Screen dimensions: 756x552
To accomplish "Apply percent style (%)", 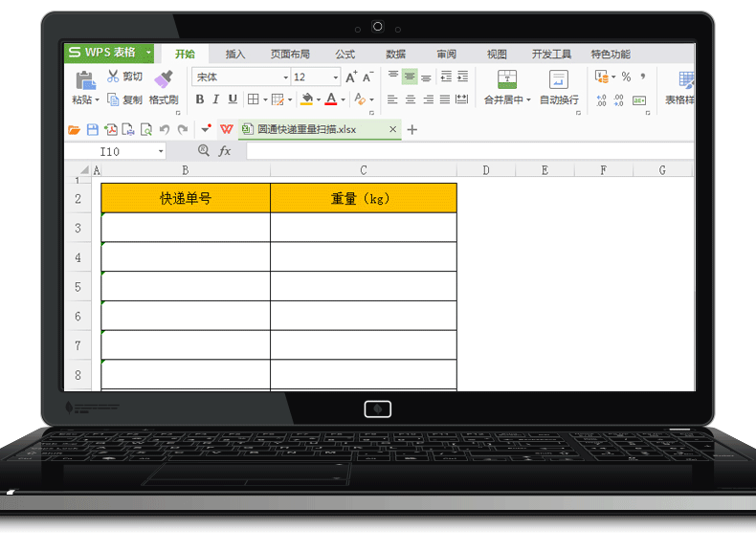I will coord(626,77).
